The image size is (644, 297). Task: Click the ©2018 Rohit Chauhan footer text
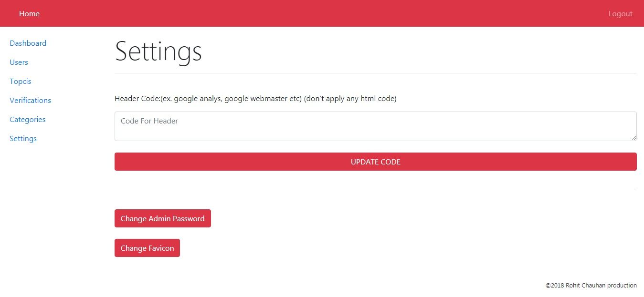click(591, 286)
